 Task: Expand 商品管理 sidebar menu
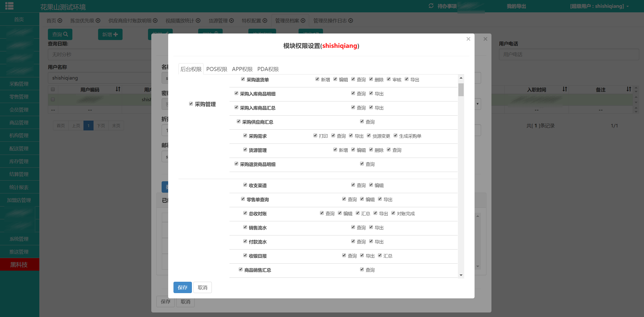19,123
